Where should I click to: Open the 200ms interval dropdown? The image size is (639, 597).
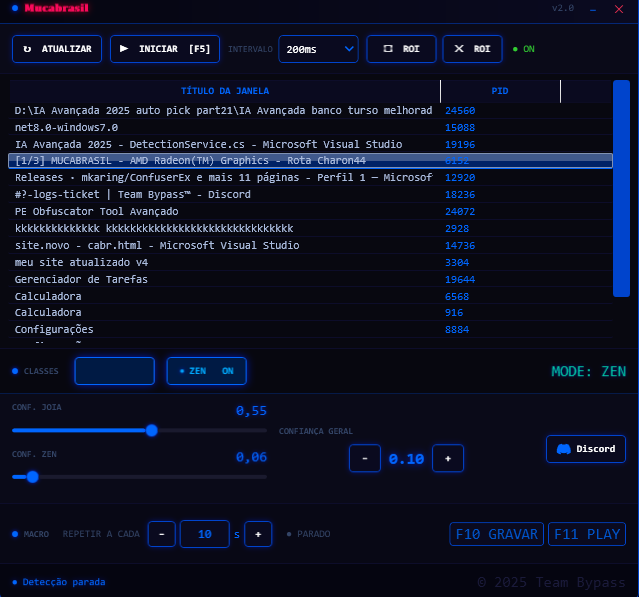point(318,49)
